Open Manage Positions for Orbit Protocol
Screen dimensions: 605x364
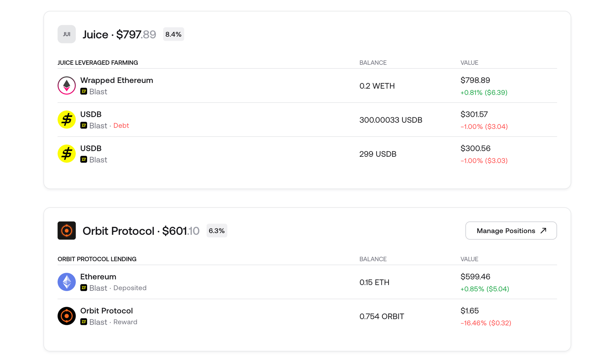click(x=511, y=231)
